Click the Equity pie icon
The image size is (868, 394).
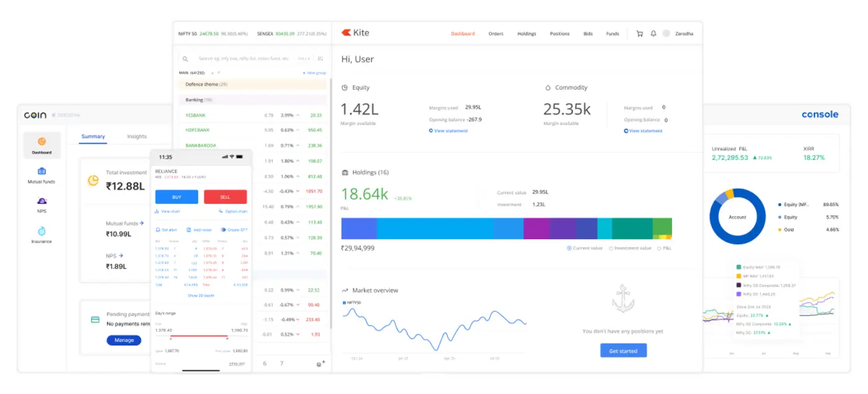coord(345,88)
